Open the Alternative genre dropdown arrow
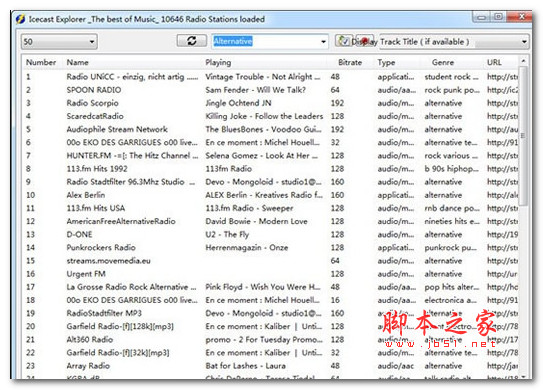This screenshot has height=390, width=543. (323, 42)
